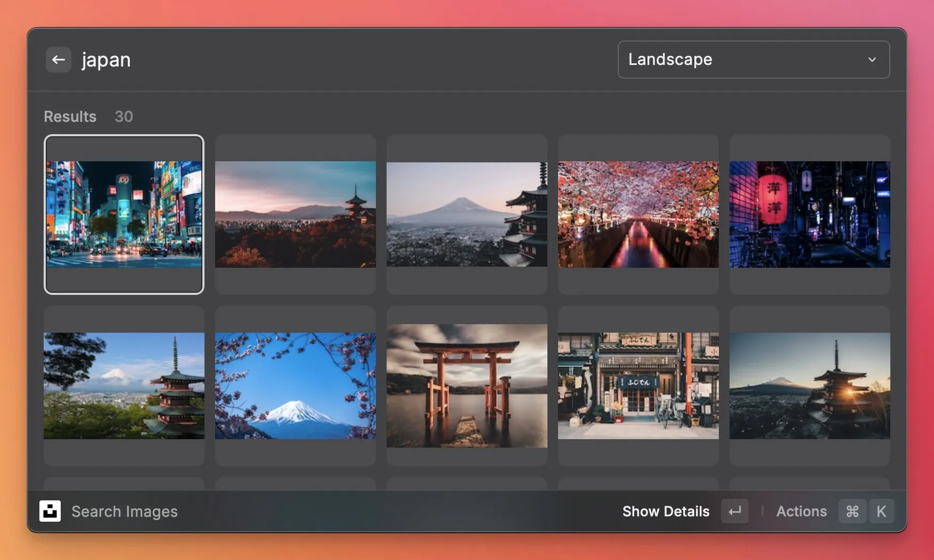This screenshot has width=934, height=560.
Task: Click the Command key icon
Action: (852, 511)
